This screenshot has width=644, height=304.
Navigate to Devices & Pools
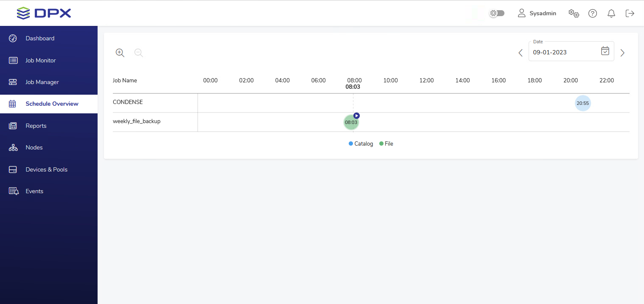[46, 169]
